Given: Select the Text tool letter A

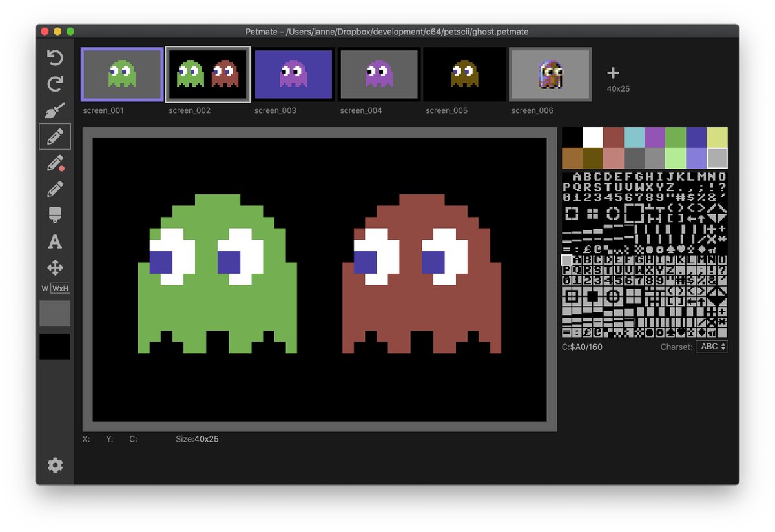Looking at the screenshot, I should click(x=55, y=241).
